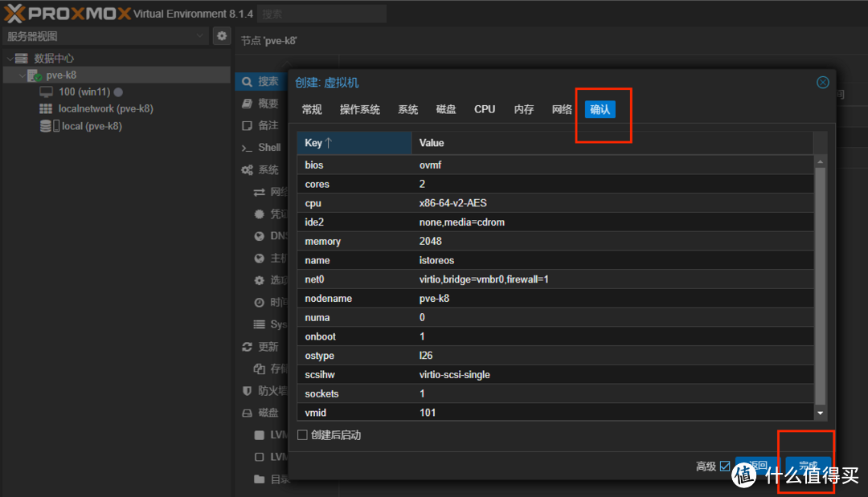Screen dimensions: 868x497
Task: Click the copy icon for the repositories entry
Action: coord(259,369)
